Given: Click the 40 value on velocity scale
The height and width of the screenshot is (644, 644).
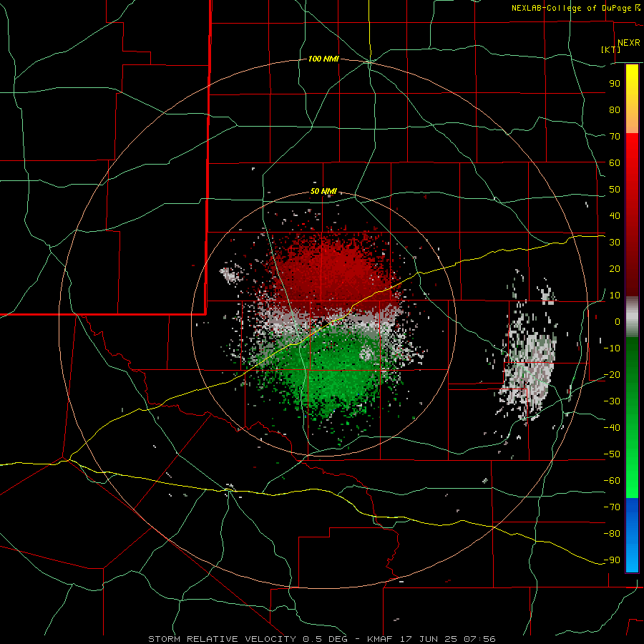Looking at the screenshot, I should (615, 215).
